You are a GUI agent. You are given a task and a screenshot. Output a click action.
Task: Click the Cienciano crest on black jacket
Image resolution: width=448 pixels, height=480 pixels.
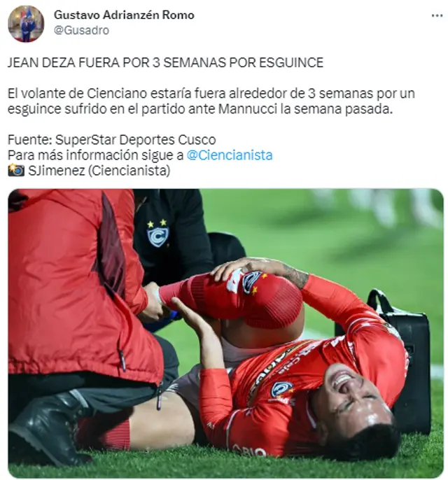[x=157, y=233]
